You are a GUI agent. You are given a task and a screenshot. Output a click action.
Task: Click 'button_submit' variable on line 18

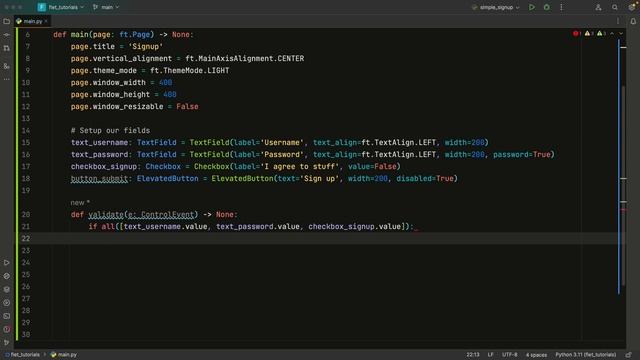tap(99, 178)
